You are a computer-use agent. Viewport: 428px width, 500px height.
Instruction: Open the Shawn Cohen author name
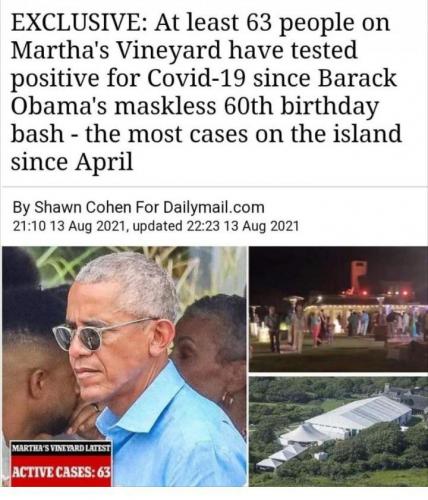[x=83, y=207]
